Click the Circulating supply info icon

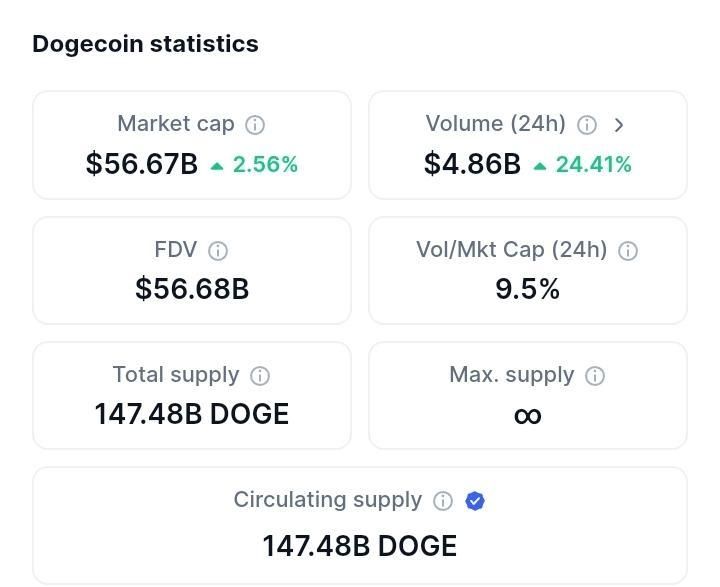pos(443,501)
